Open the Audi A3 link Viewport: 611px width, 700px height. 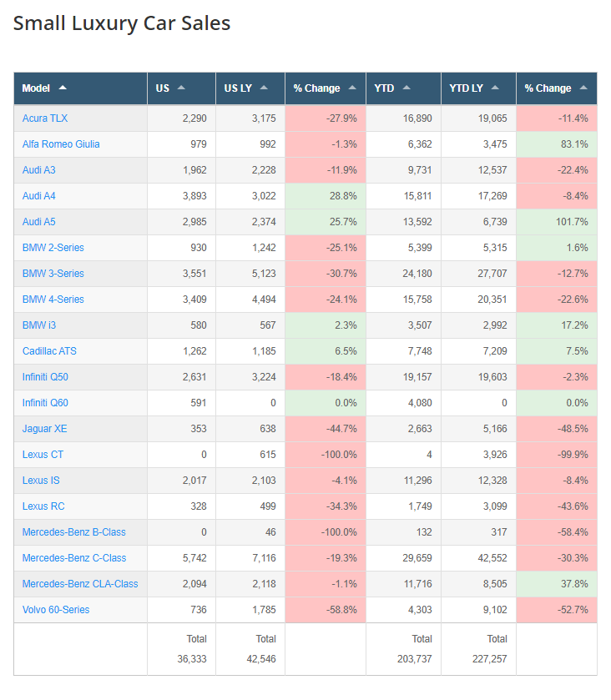click(x=39, y=170)
